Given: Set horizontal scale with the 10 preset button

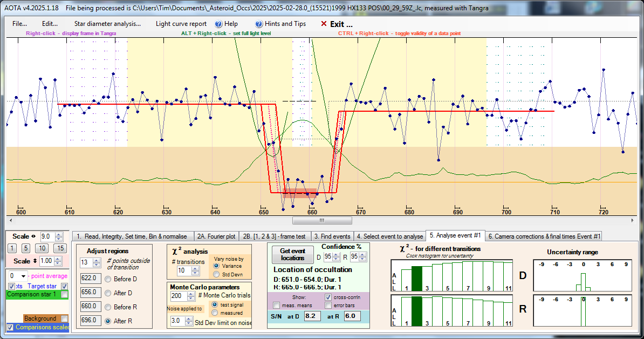Looking at the screenshot, I should coord(42,248).
